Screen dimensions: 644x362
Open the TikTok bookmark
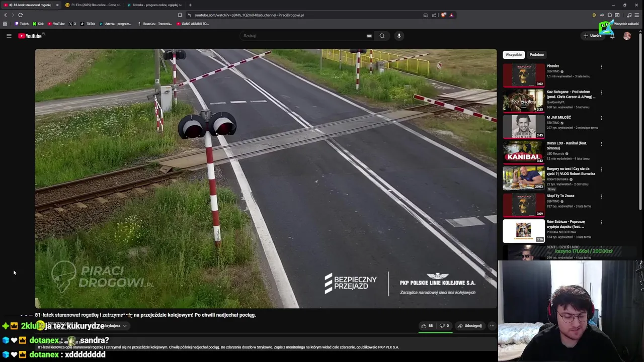(88, 24)
